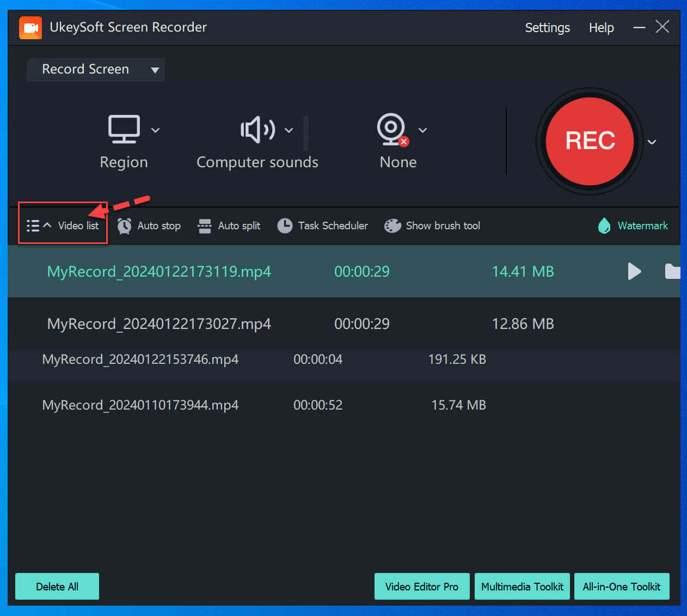The width and height of the screenshot is (687, 616).
Task: Open Task Scheduler clock icon
Action: coord(285,225)
